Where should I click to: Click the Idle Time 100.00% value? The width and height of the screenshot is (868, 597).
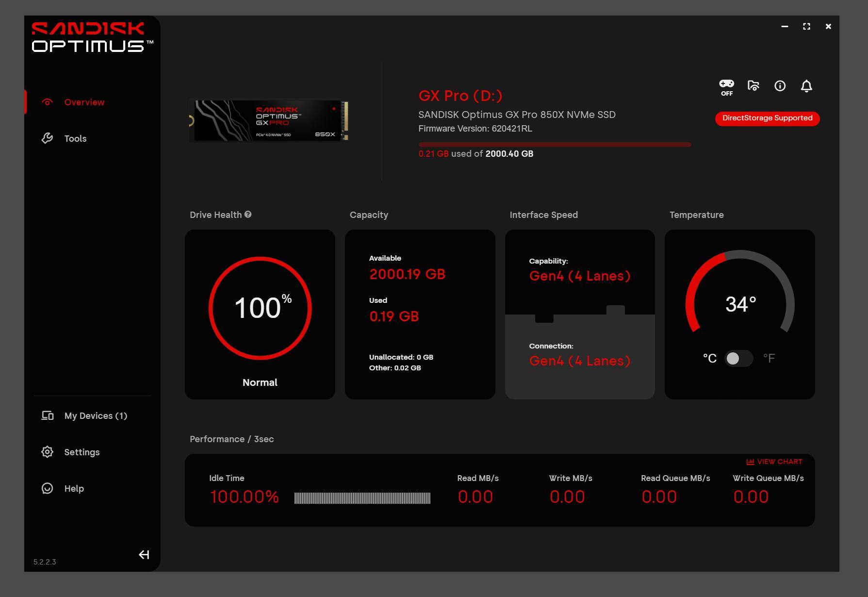pyautogui.click(x=244, y=497)
